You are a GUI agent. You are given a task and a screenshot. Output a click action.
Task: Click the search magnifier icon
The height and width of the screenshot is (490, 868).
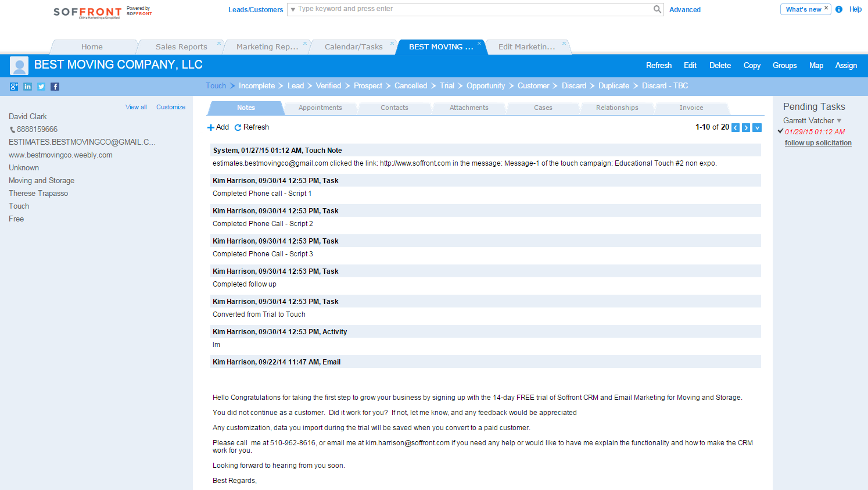[x=657, y=9]
